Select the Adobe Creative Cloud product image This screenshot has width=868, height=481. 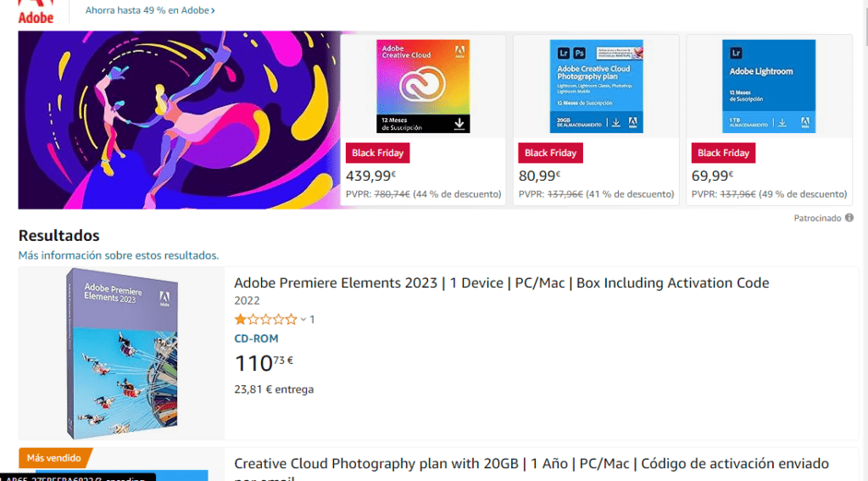click(423, 86)
